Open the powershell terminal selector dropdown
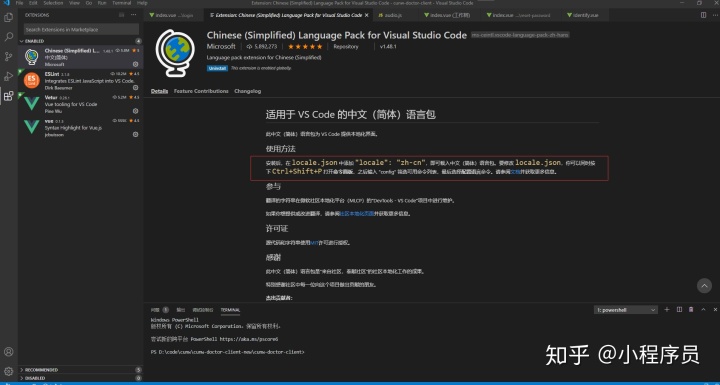This screenshot has height=385, width=720. tap(626, 310)
